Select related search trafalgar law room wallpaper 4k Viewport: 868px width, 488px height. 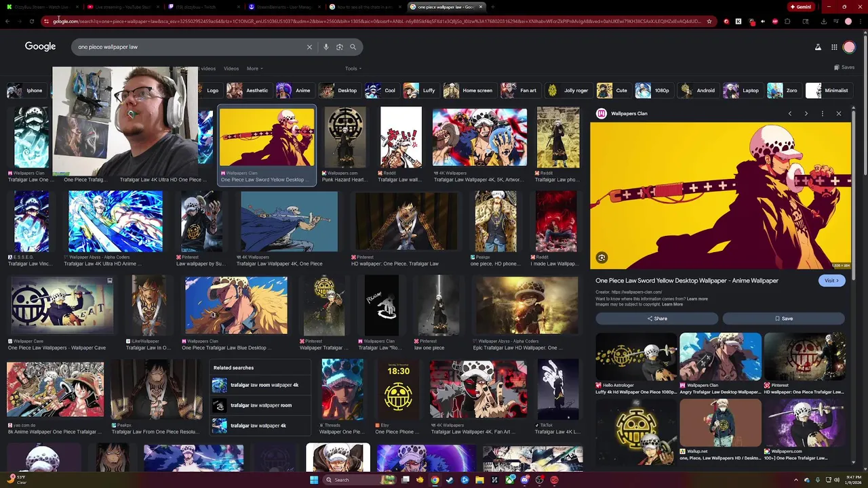(x=261, y=385)
